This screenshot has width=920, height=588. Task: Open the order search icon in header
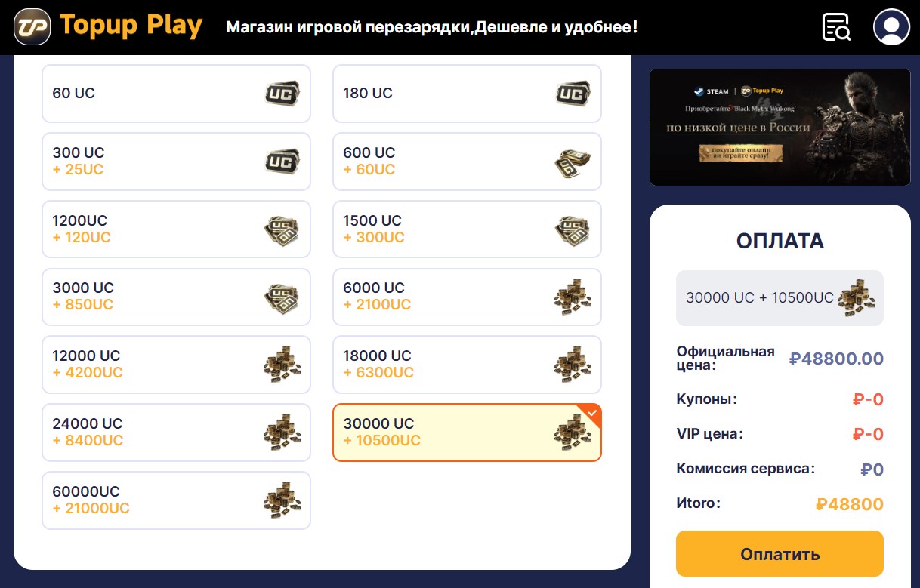836,27
